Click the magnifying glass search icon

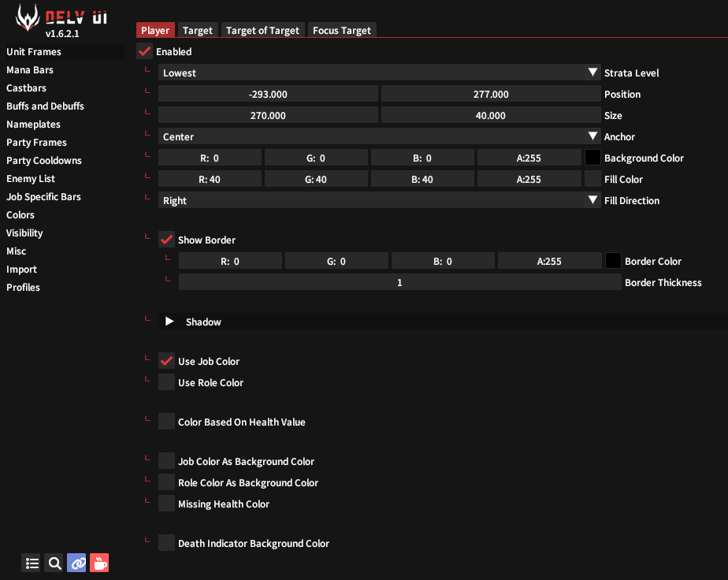click(54, 563)
